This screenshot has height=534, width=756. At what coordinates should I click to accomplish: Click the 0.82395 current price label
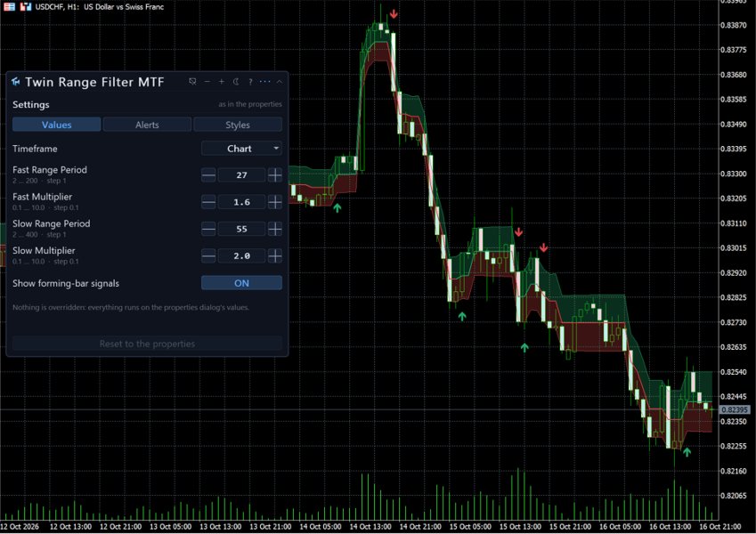735,409
